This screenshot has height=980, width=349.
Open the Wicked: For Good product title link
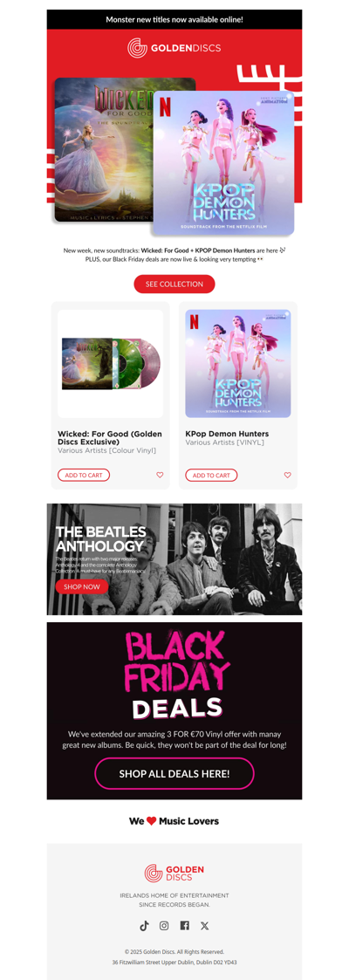(110, 437)
